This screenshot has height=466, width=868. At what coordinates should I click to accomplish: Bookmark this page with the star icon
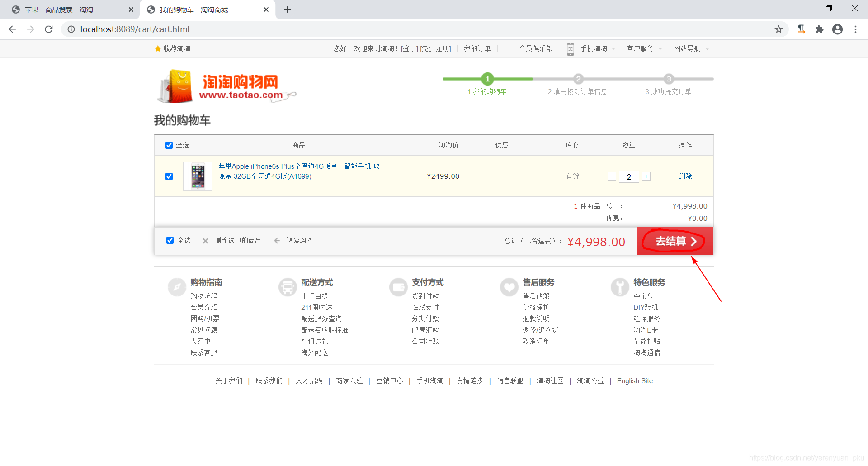point(778,29)
